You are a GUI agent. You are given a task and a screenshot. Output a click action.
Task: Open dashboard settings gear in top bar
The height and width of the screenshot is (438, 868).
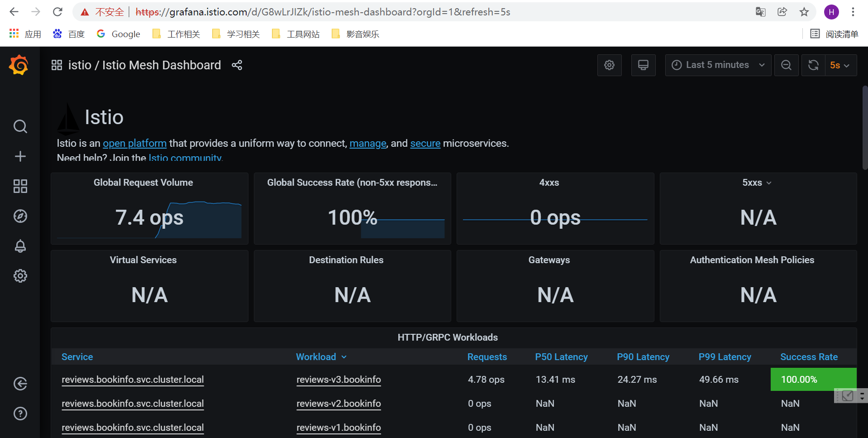pyautogui.click(x=609, y=65)
